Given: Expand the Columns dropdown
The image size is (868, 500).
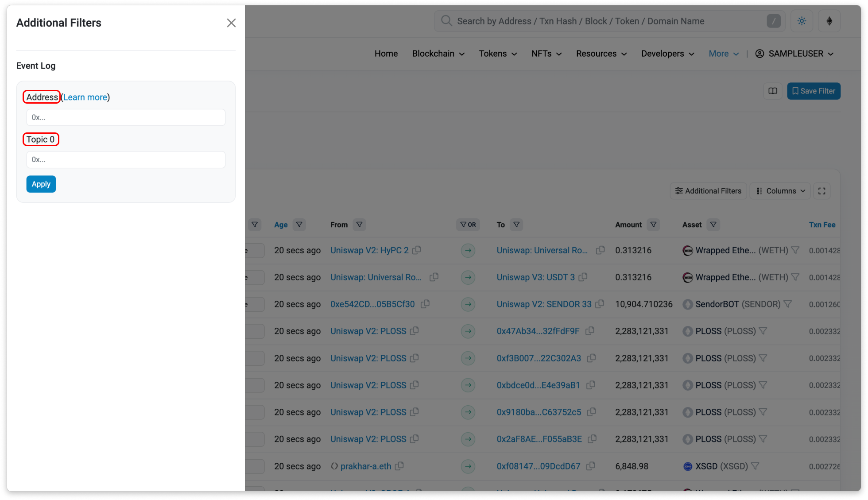Looking at the screenshot, I should [x=780, y=191].
